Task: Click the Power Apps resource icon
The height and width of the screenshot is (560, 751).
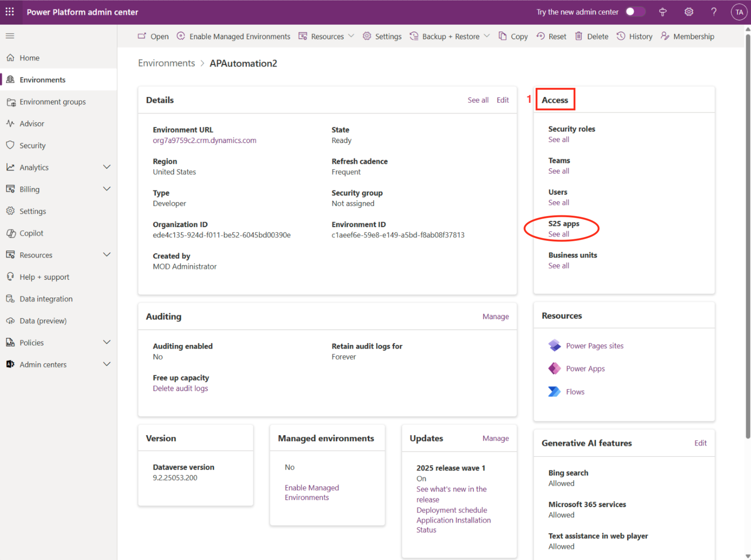Action: pos(554,368)
